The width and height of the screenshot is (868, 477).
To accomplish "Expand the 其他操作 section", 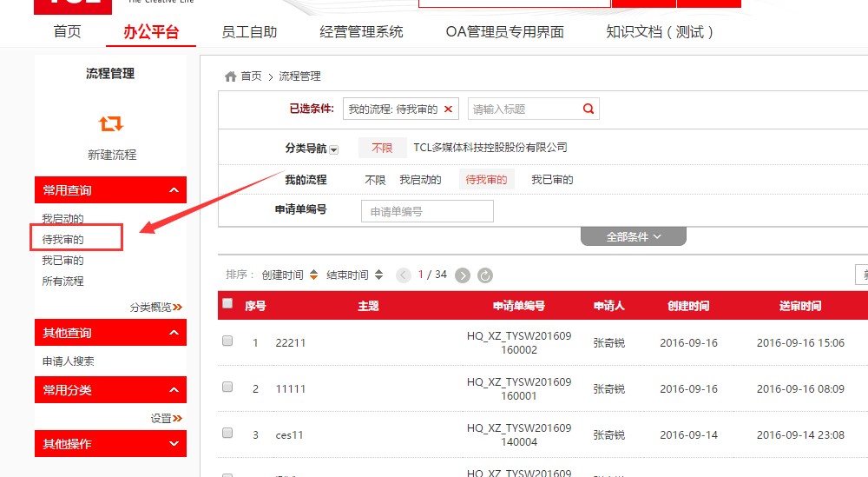I will (174, 444).
